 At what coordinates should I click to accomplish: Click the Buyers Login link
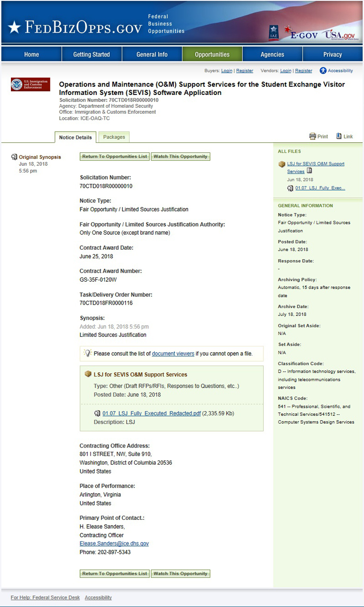point(227,71)
